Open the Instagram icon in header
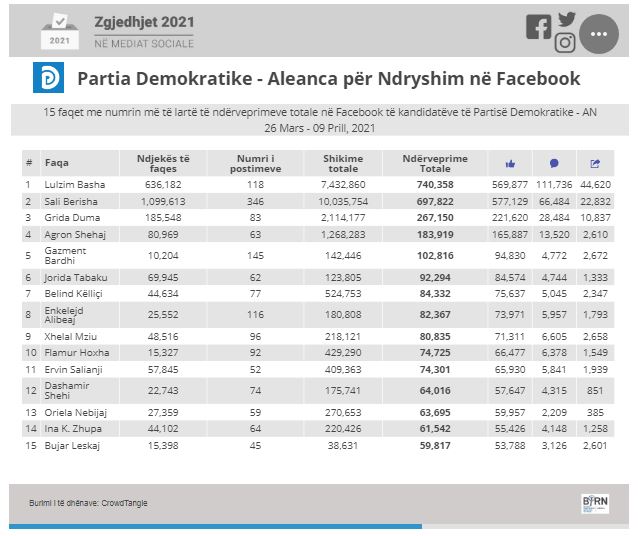Image resolution: width=638 pixels, height=536 pixels. [565, 43]
